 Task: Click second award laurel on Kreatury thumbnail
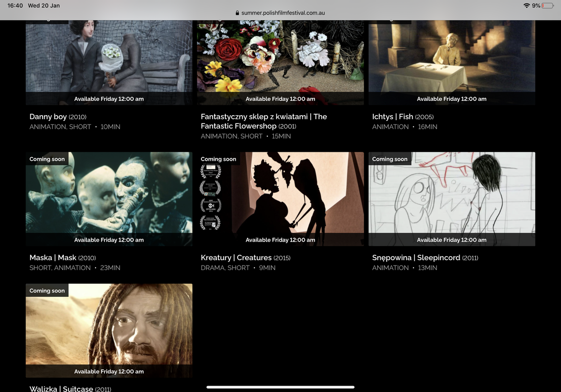(210, 188)
